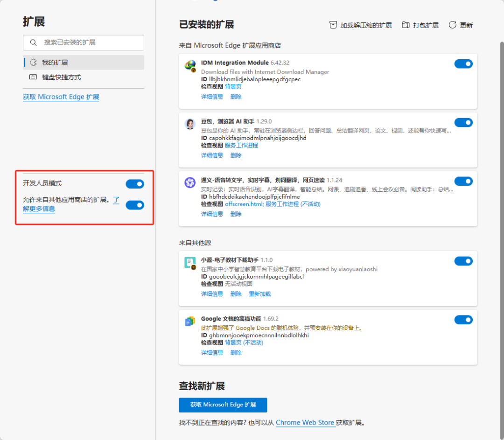
Task: Click the 搜索已安装的扩展 search field
Action: point(89,42)
